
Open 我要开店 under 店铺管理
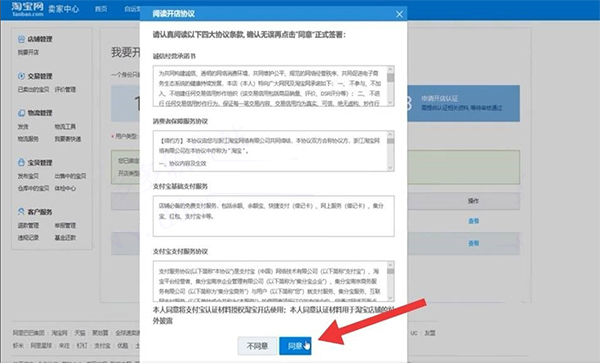[x=28, y=52]
